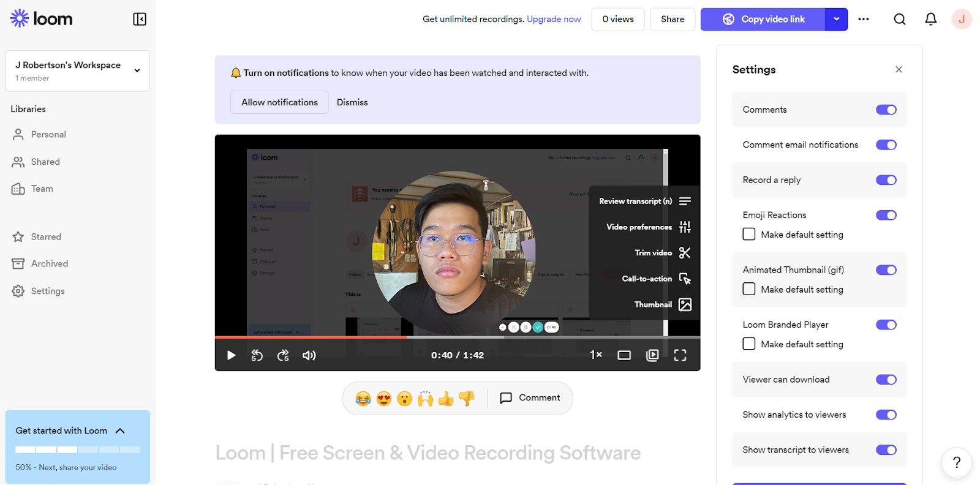Screen dimensions: 980x485
Task: Toggle Loom Branded Player
Action: pyautogui.click(x=886, y=325)
